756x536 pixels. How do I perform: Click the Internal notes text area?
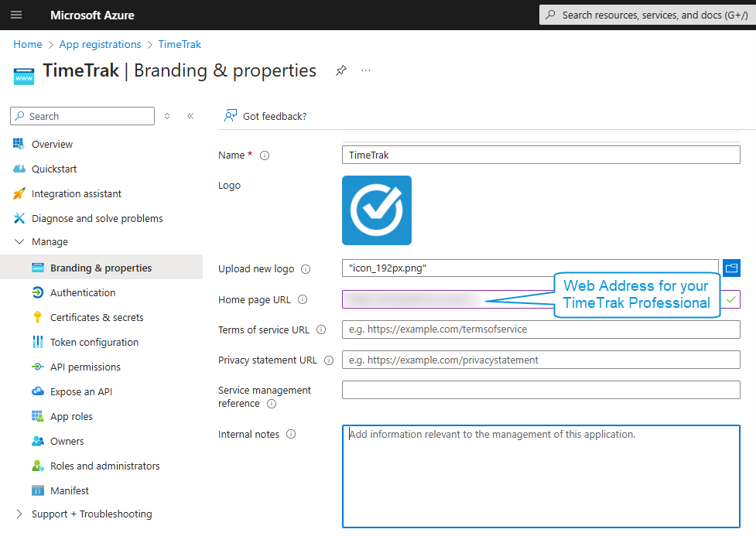click(541, 476)
